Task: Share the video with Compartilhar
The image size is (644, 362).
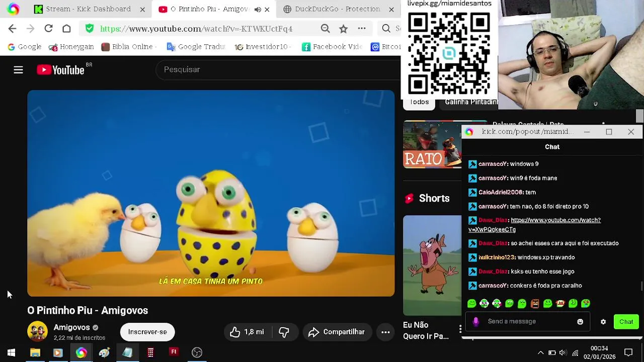Action: click(337, 332)
